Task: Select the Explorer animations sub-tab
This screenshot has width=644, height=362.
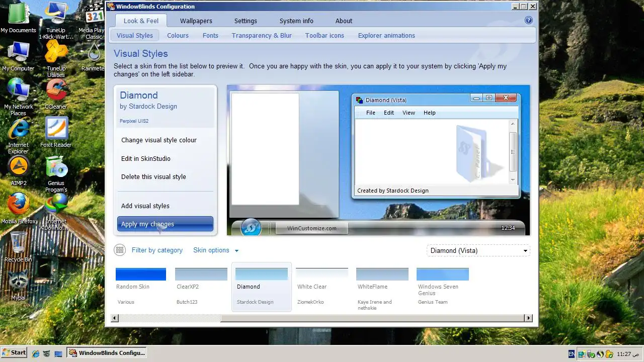Action: (x=386, y=35)
